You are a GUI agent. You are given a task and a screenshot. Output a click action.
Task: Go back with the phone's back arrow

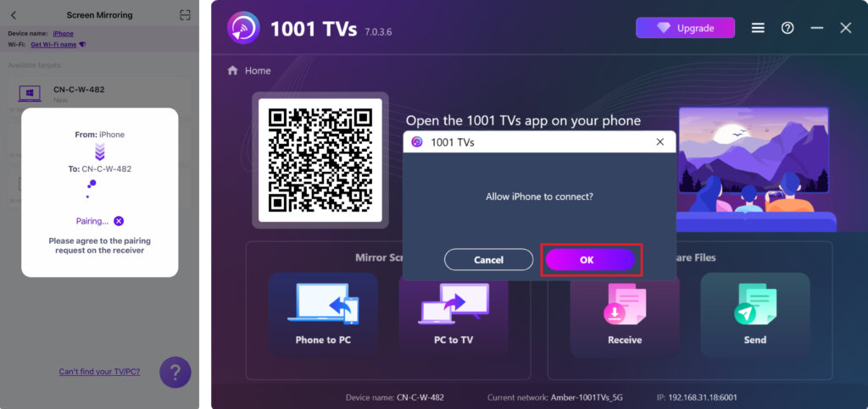pos(14,15)
